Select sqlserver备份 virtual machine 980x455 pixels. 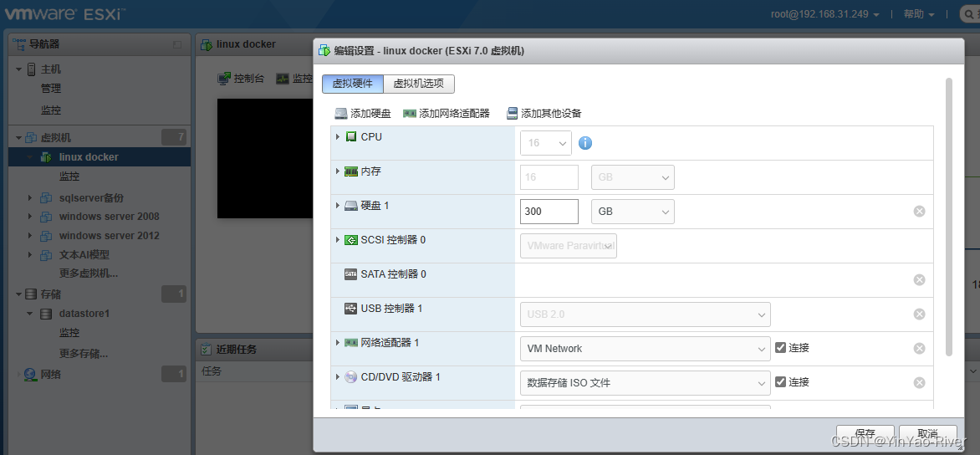[91, 197]
